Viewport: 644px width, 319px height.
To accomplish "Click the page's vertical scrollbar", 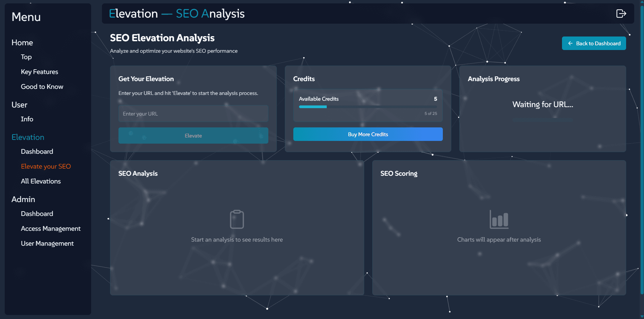I will 642,149.
